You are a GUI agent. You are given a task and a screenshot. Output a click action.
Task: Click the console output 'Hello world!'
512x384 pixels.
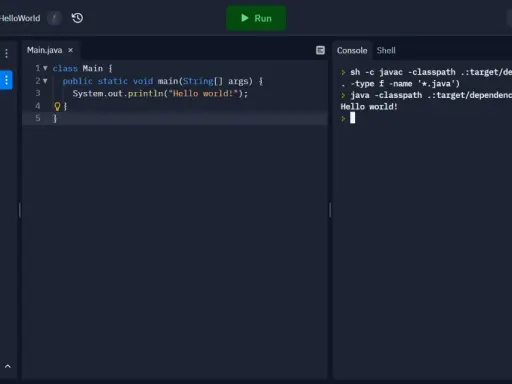coord(369,107)
